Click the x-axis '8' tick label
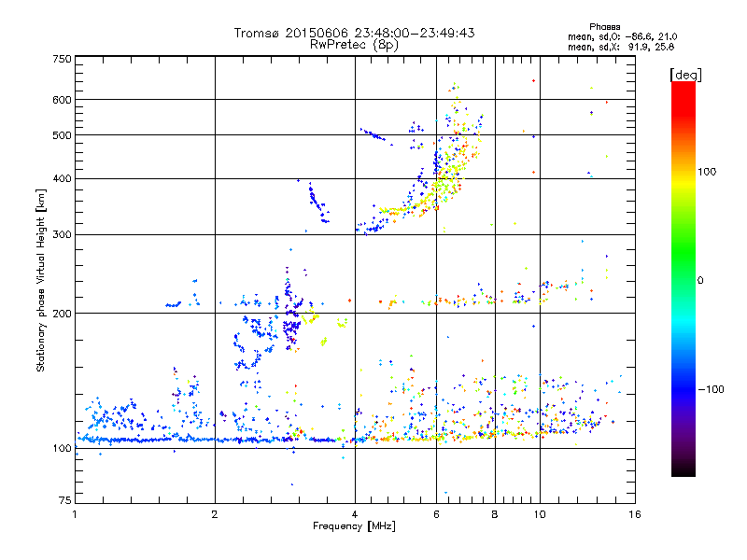The height and width of the screenshot is (560, 747). click(x=495, y=514)
